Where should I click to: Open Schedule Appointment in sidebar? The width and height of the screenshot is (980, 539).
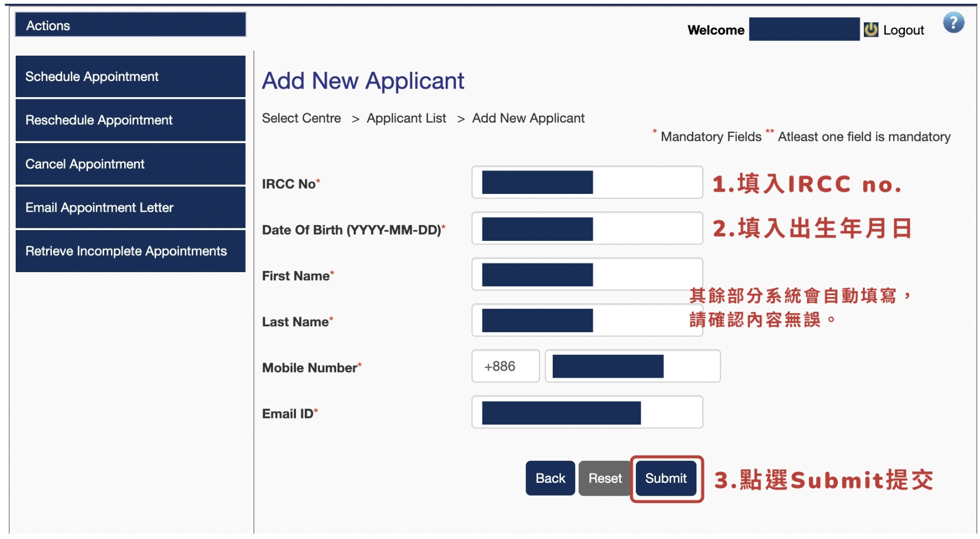tap(130, 77)
